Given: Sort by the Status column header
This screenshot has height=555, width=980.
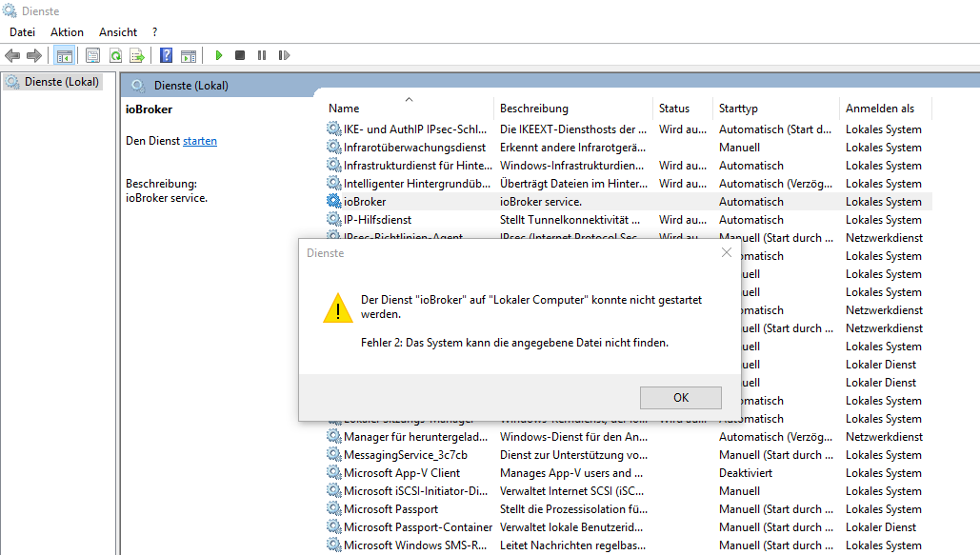Looking at the screenshot, I should tap(683, 109).
